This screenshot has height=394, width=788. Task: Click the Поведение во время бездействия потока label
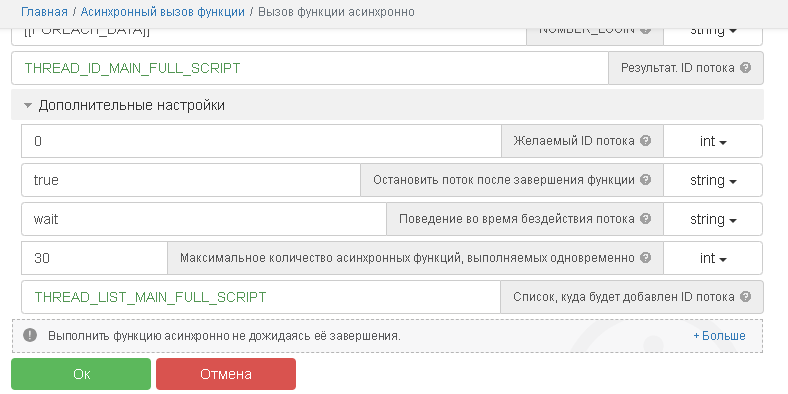tap(517, 219)
